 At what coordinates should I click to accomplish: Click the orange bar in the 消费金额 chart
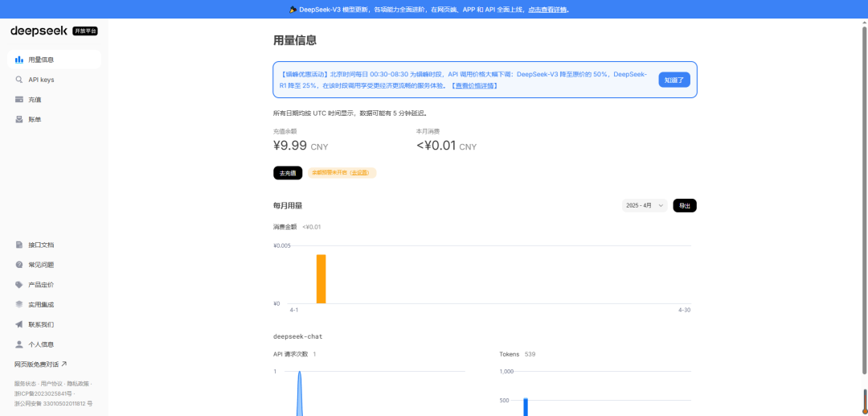coord(321,279)
